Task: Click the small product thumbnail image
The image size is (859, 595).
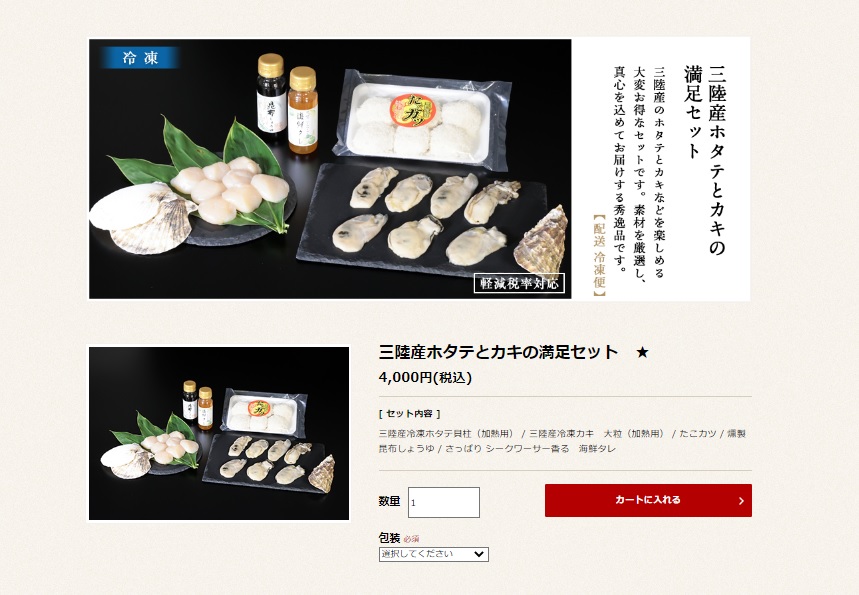Action: [x=219, y=433]
